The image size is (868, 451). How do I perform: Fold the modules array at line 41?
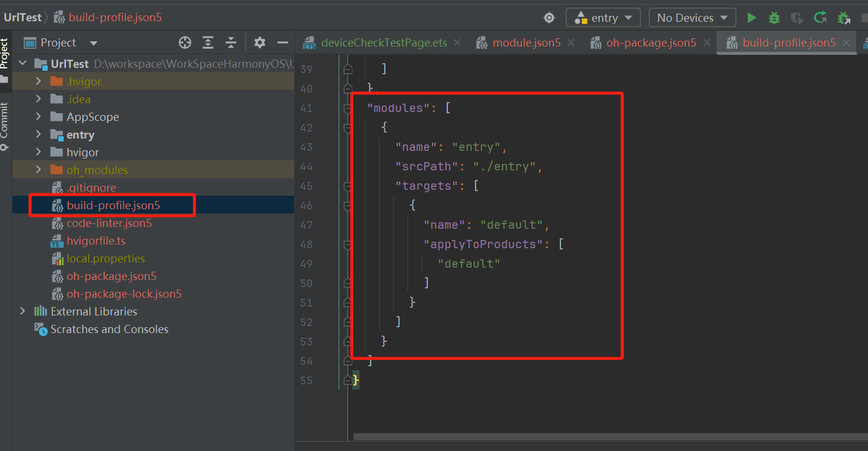click(348, 108)
